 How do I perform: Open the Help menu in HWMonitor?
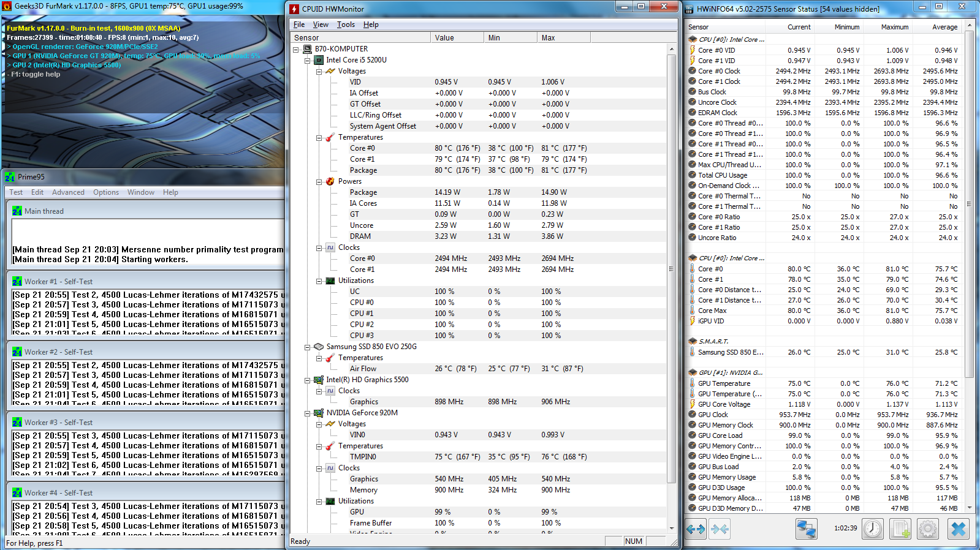(x=371, y=24)
